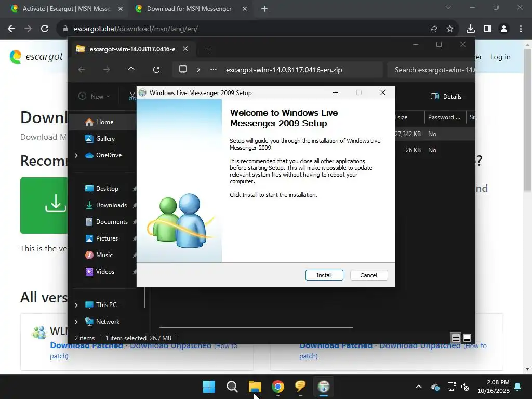532x399 pixels.
Task: Open the New dropdown in File Explorer
Action: point(94,96)
